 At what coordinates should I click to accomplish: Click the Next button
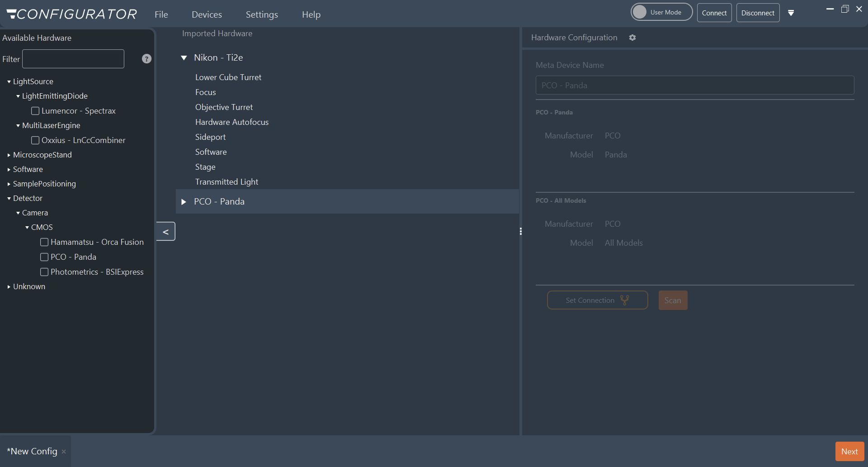pos(849,451)
